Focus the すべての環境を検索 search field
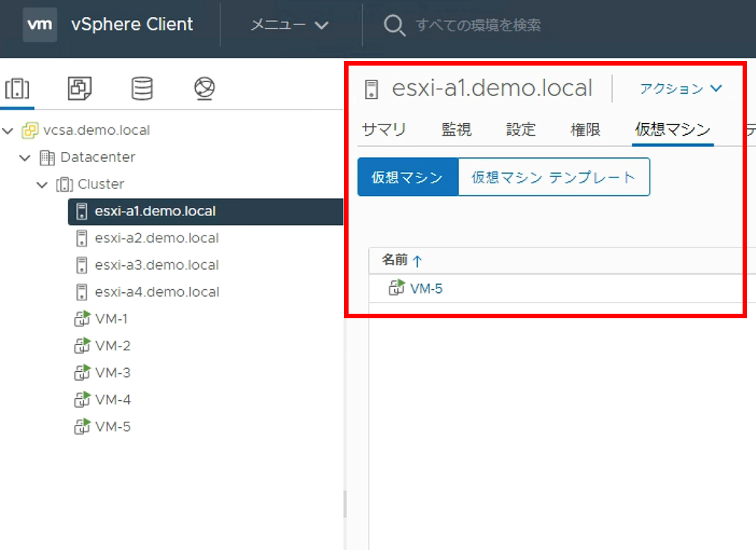Image resolution: width=756 pixels, height=550 pixels. [478, 25]
